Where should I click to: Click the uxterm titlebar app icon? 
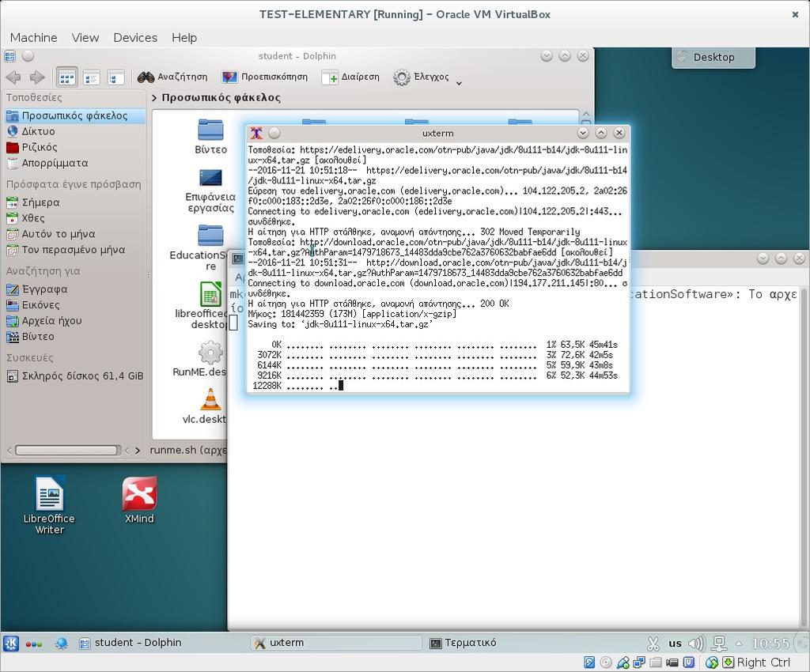[256, 133]
